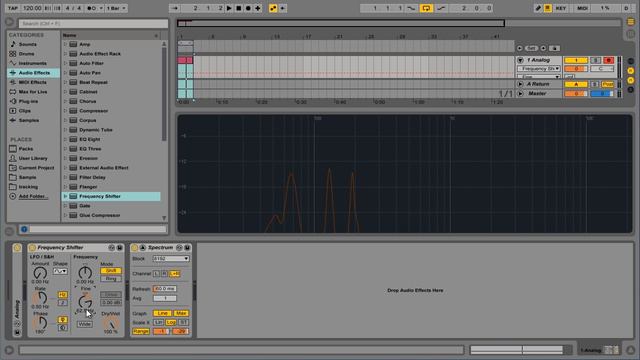
Task: Select MIDI Effects category
Action: coord(32,82)
